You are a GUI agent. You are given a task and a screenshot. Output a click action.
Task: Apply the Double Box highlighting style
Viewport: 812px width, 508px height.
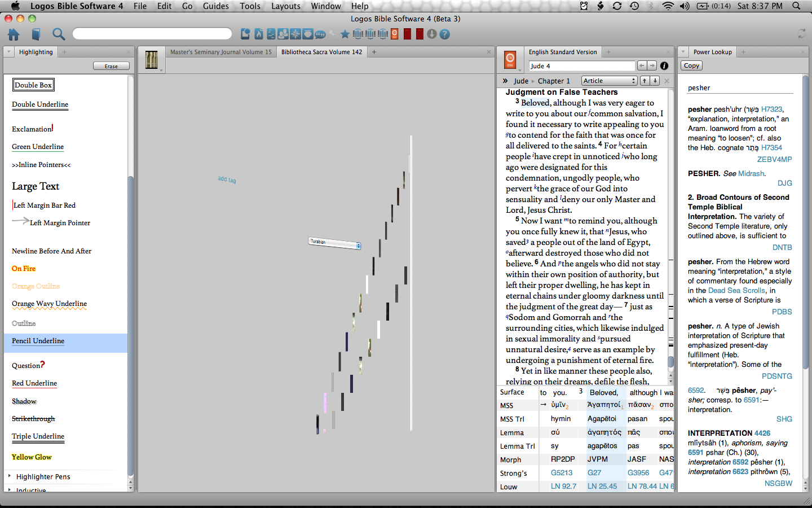click(33, 85)
